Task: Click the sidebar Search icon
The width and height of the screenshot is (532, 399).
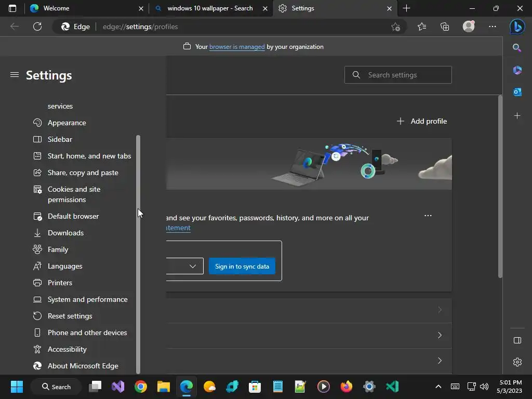Action: pyautogui.click(x=517, y=48)
